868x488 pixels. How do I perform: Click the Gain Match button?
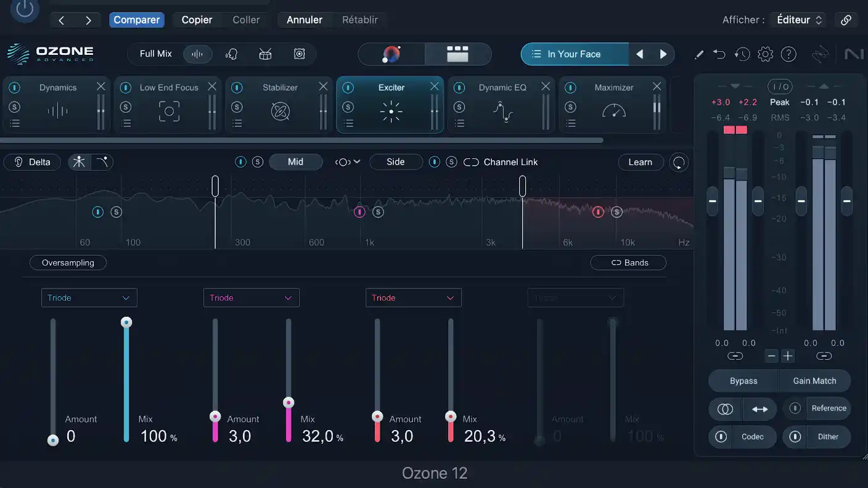click(x=815, y=381)
